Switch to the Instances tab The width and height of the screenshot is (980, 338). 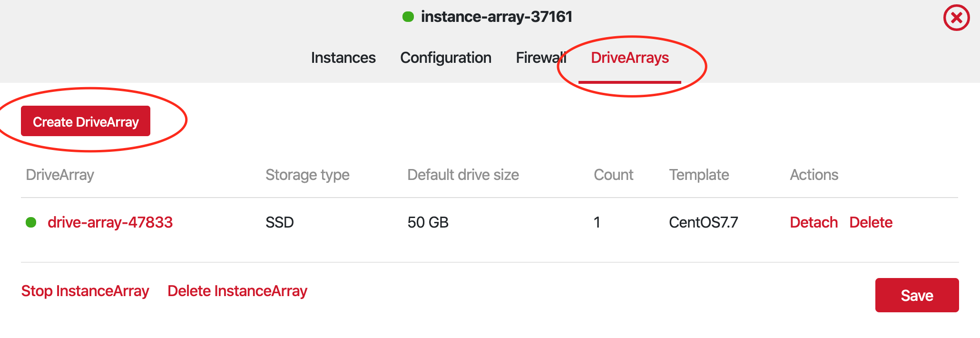pyautogui.click(x=343, y=58)
